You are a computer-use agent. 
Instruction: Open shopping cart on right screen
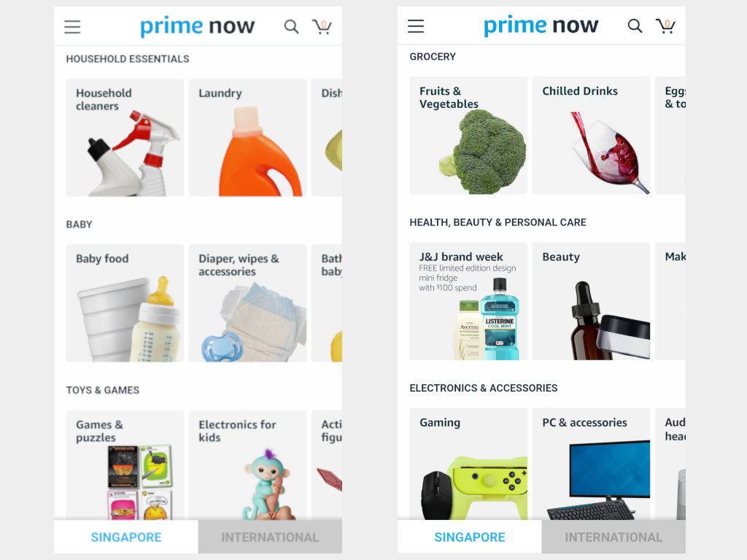[x=665, y=26]
